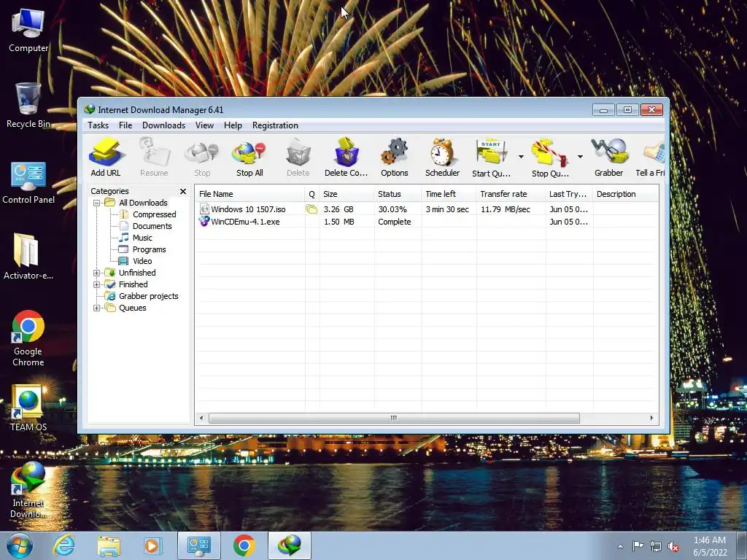Open Internet Explorer in the taskbar
This screenshot has width=747, height=560.
[x=64, y=545]
